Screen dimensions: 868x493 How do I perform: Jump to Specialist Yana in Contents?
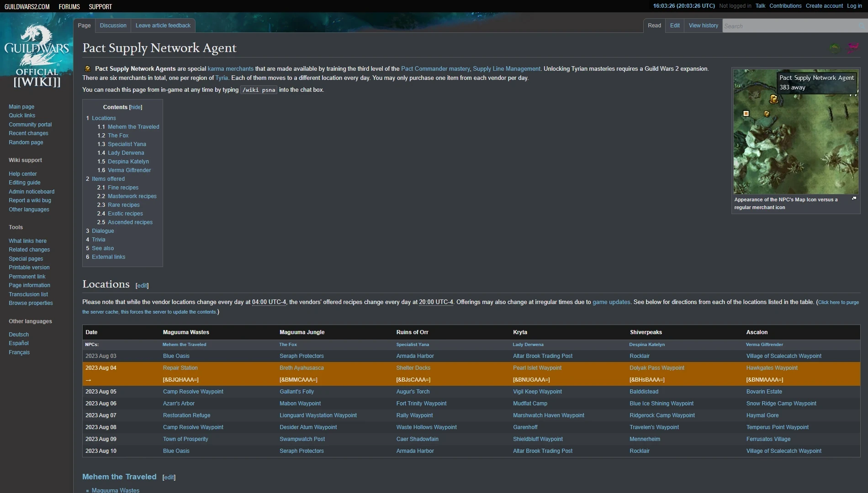point(127,144)
